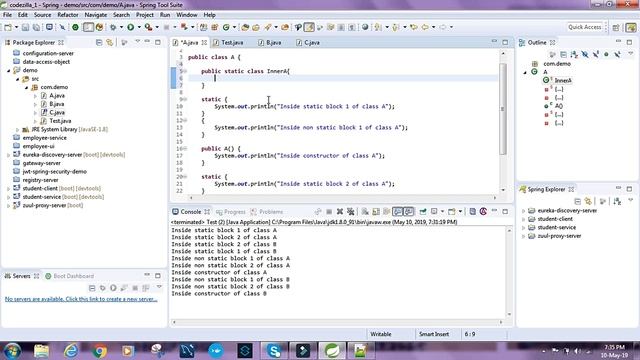This screenshot has height=360, width=640.
Task: Click the New Java Class green icon
Action: (226, 27)
